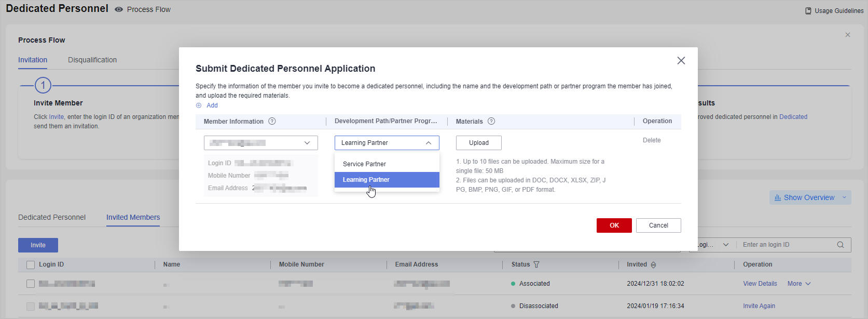Click the Status column filter icon

pyautogui.click(x=536, y=264)
